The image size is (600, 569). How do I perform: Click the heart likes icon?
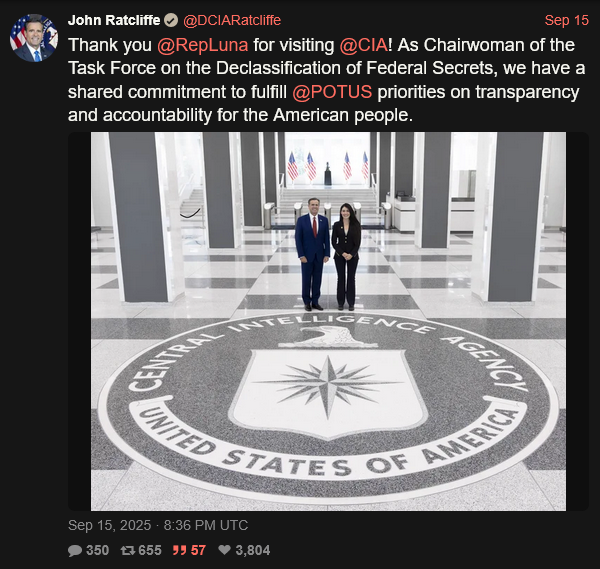click(x=224, y=550)
